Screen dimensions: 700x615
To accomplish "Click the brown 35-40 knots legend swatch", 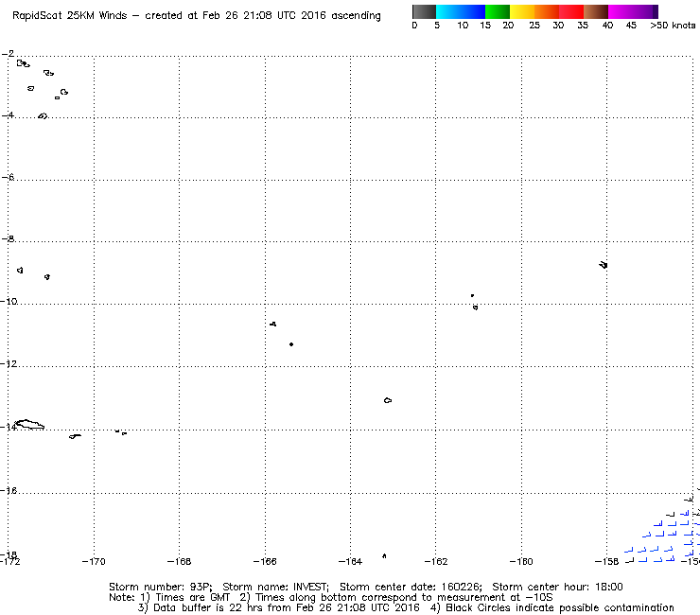I will tap(596, 11).
